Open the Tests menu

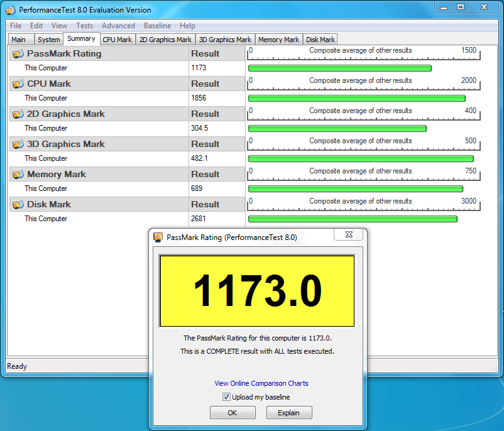pos(84,26)
